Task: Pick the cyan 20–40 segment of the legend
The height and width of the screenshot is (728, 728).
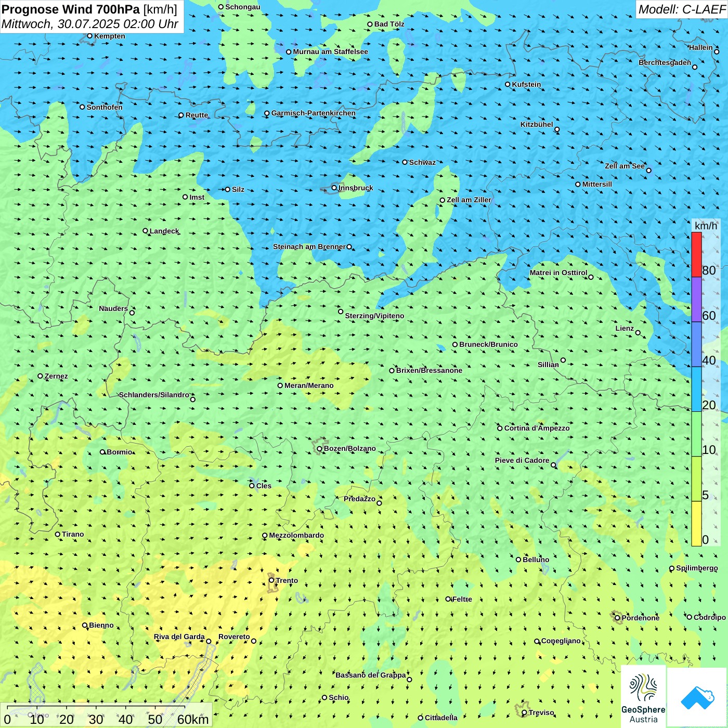Action: pos(696,389)
